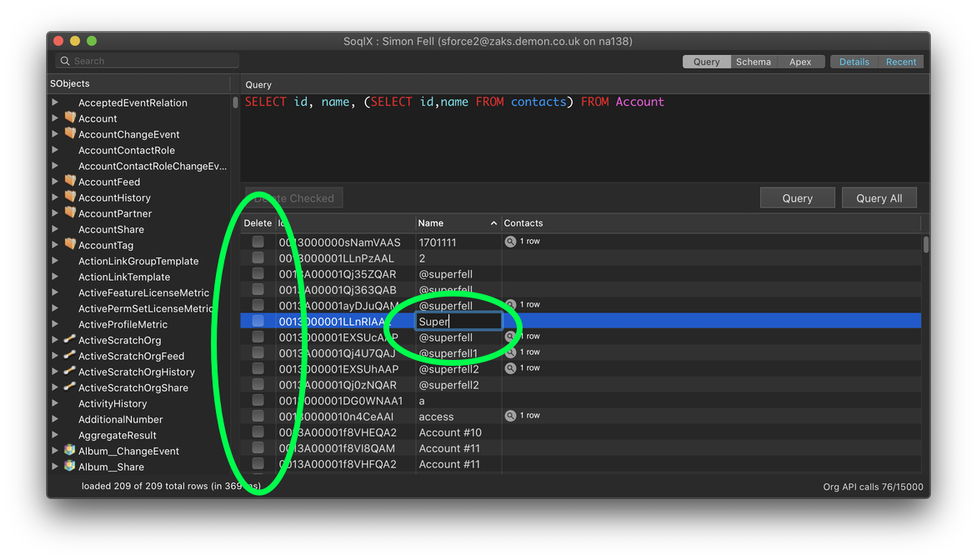Open contacts magnifier for the 1701111 row
Viewport: 977px width, 560px height.
coord(510,242)
